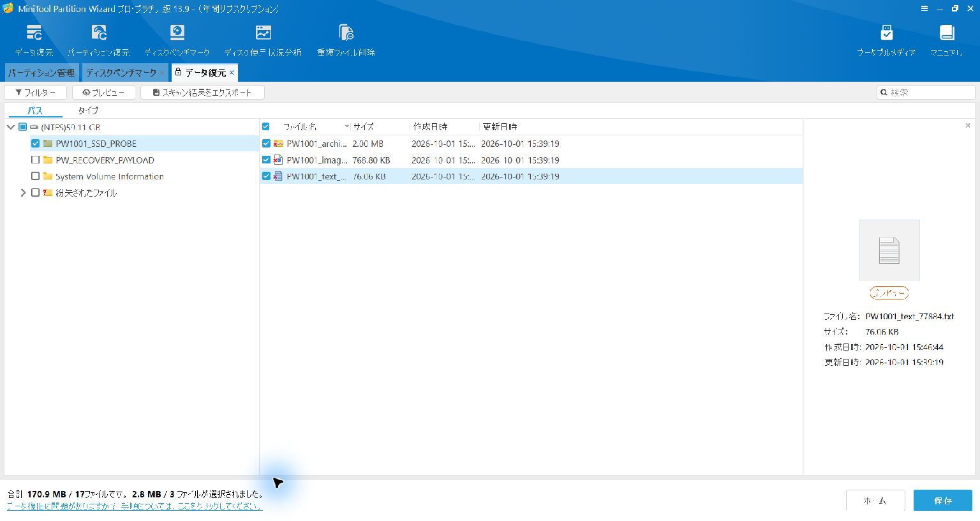This screenshot has width=980, height=521.
Task: Click the file thumbnail in preview pane
Action: [889, 250]
